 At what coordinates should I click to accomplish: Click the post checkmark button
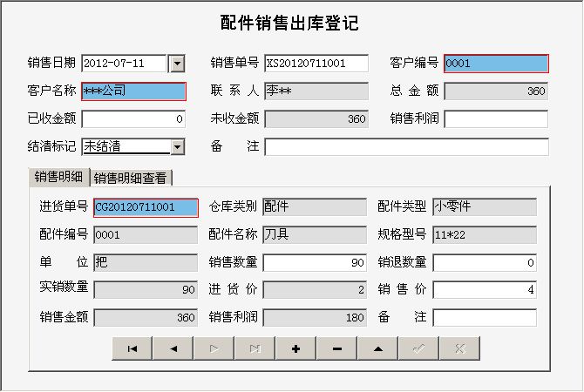[x=419, y=348]
